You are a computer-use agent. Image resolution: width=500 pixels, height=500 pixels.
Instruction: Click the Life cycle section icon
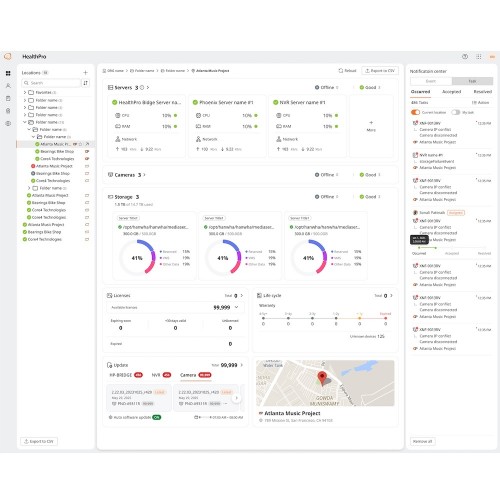pos(259,295)
